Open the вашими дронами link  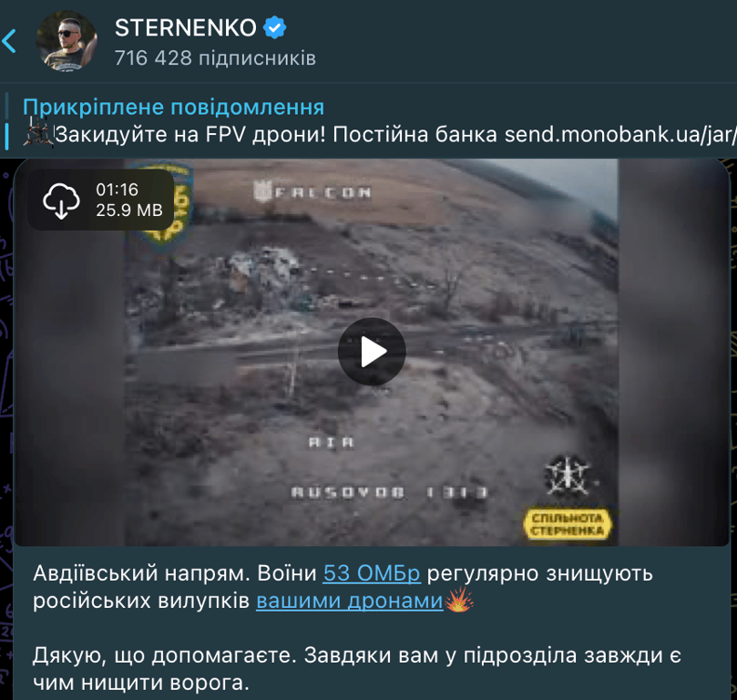click(x=350, y=601)
